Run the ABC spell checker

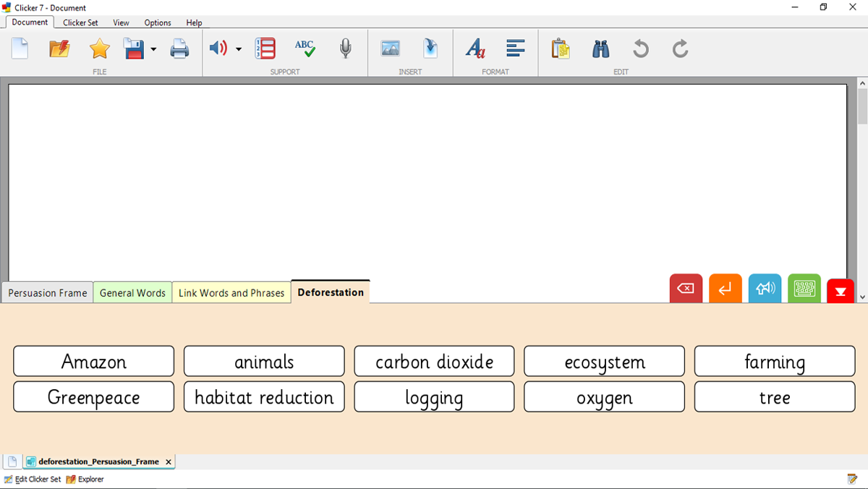pyautogui.click(x=305, y=49)
